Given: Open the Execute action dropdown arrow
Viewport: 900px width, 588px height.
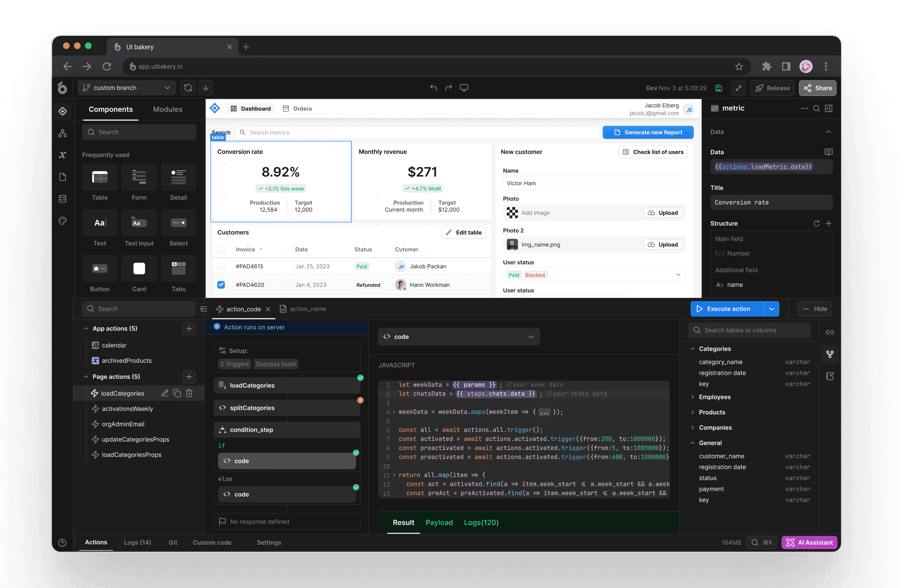Looking at the screenshot, I should tap(771, 309).
